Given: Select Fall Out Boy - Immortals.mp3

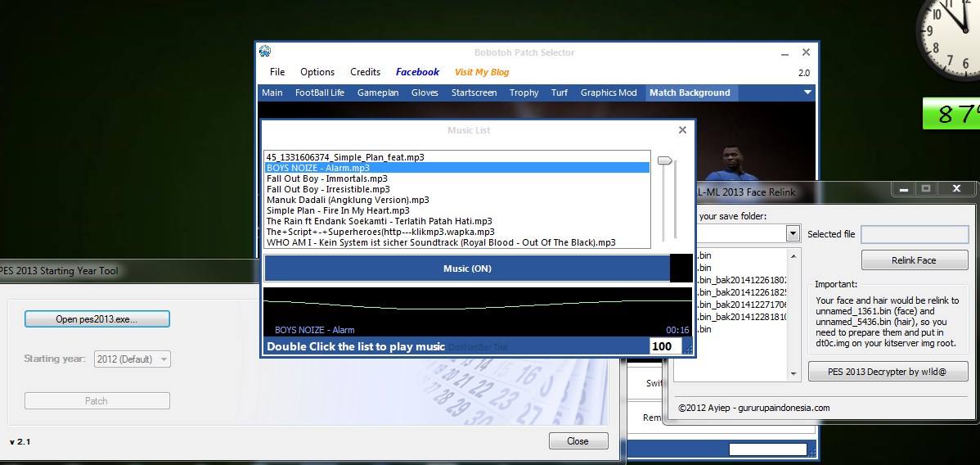Looking at the screenshot, I should (457, 178).
